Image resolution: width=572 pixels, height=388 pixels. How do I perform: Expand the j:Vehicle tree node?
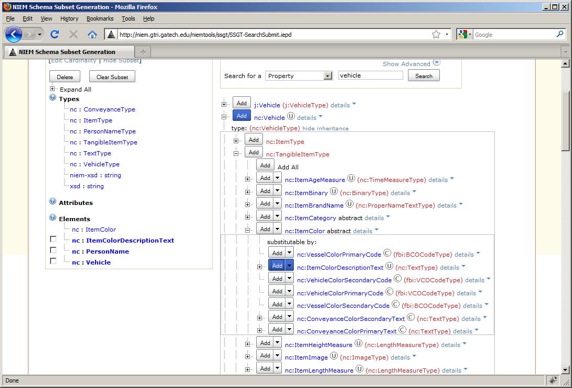[224, 105]
